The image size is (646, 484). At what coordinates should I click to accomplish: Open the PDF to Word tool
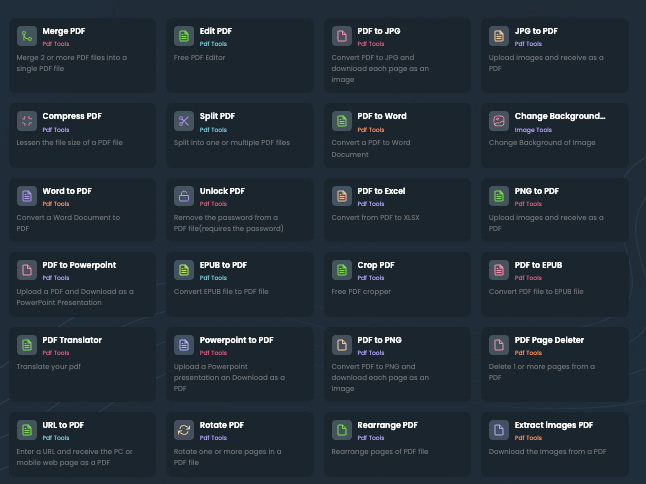397,135
